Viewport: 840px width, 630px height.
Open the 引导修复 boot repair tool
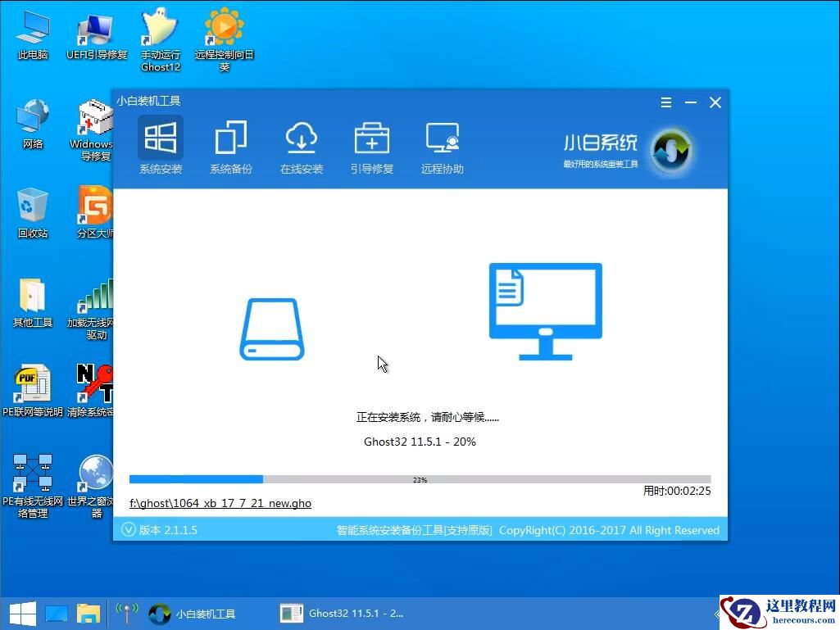point(372,146)
